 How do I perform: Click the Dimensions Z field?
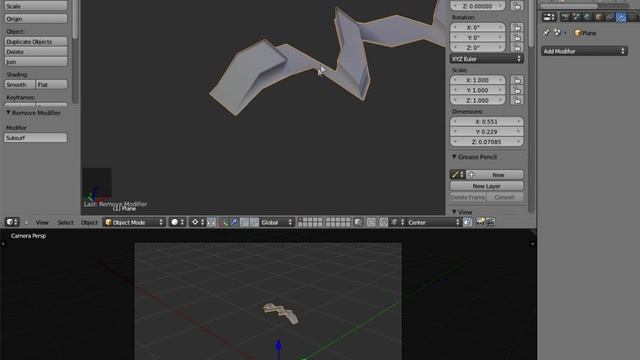(x=487, y=142)
